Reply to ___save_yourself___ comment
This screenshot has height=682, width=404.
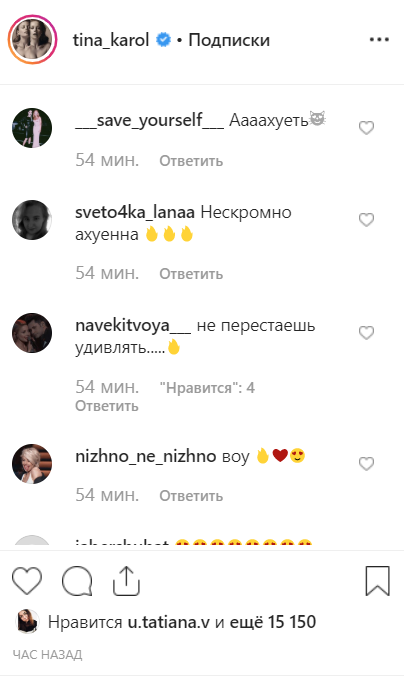[191, 161]
